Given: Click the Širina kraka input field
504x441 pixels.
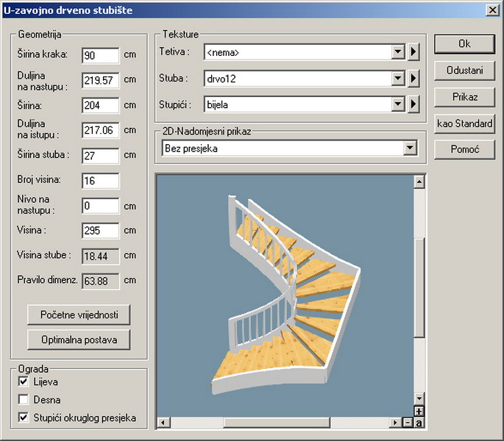Looking at the screenshot, I should tap(101, 55).
